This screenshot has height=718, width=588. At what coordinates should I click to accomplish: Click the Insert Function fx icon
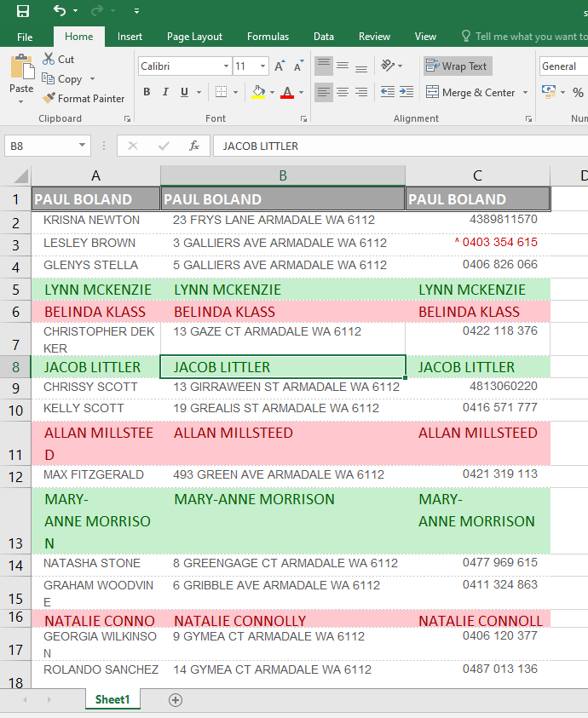click(x=193, y=146)
